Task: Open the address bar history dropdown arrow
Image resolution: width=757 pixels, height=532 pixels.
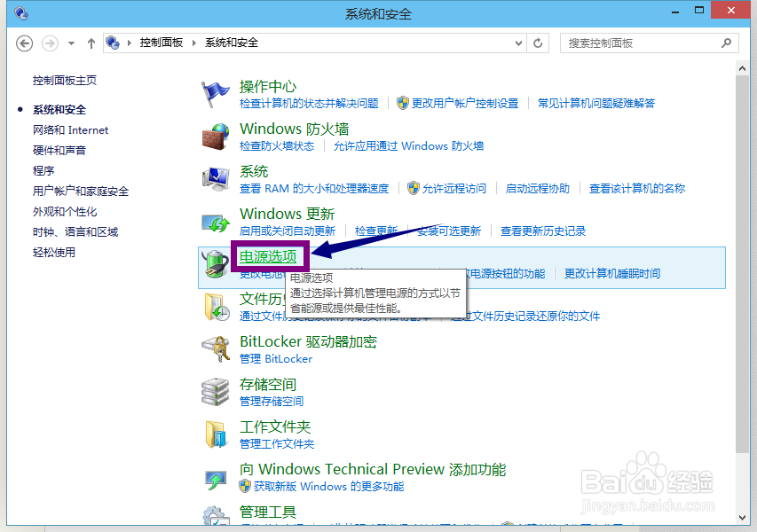Action: (517, 43)
